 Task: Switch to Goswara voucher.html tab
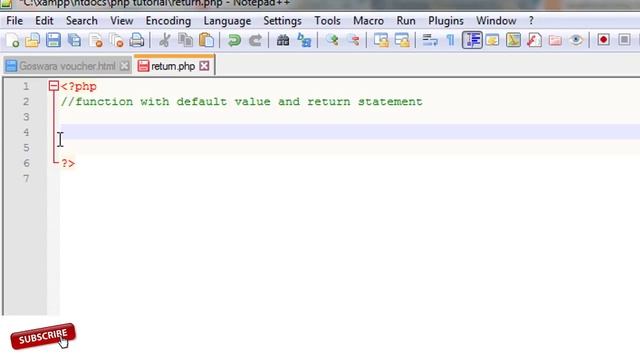[67, 66]
